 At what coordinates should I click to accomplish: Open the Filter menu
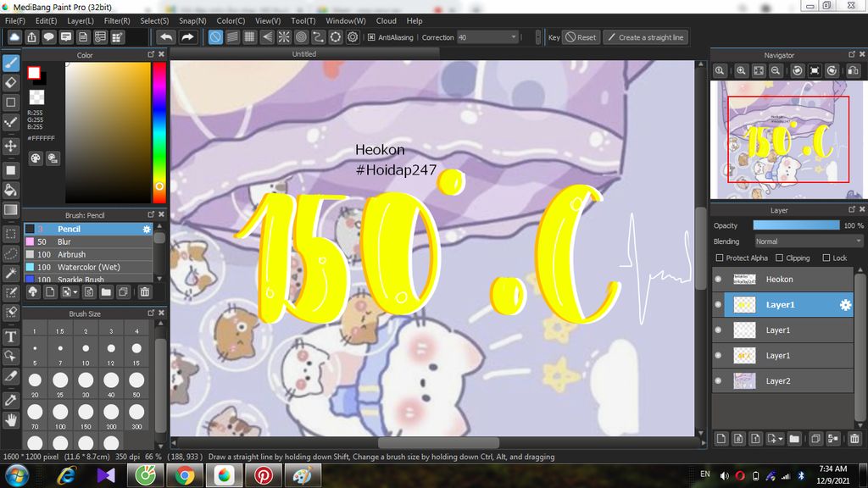click(x=117, y=20)
